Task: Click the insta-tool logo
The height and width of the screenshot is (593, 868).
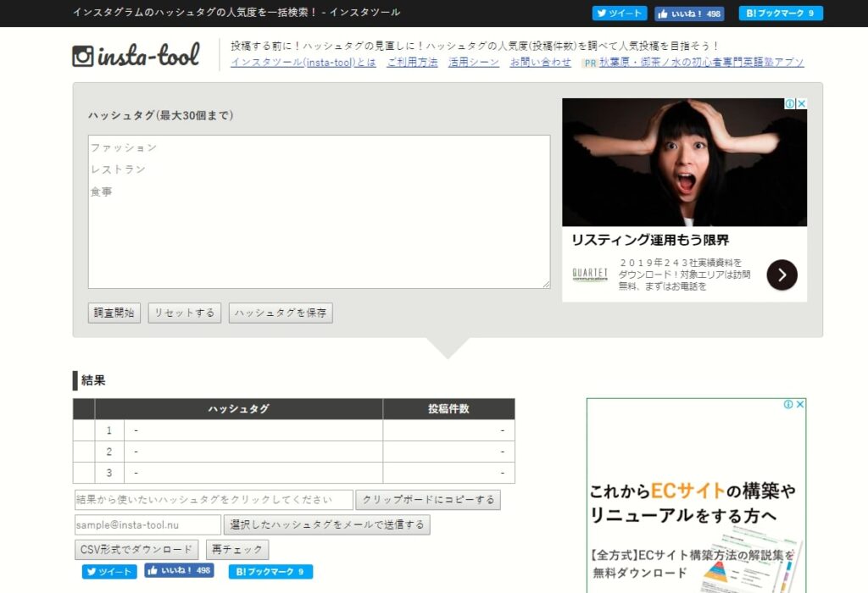Action: (136, 55)
